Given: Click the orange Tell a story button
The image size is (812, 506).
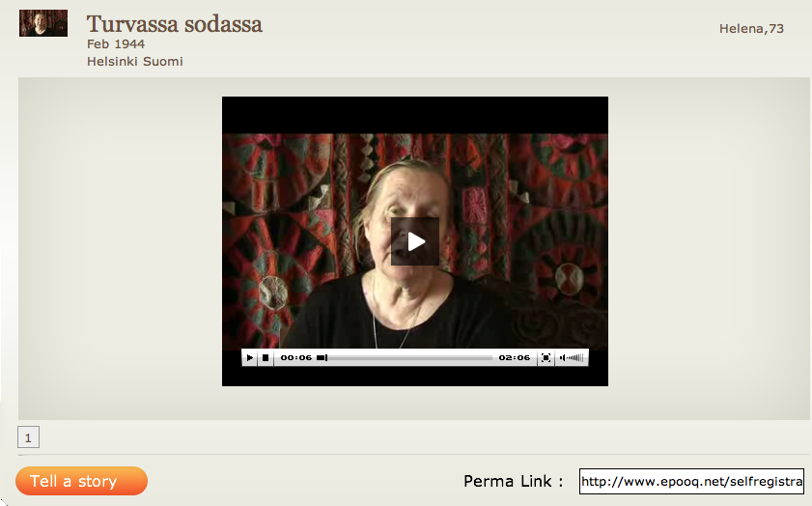Looking at the screenshot, I should [x=81, y=481].
